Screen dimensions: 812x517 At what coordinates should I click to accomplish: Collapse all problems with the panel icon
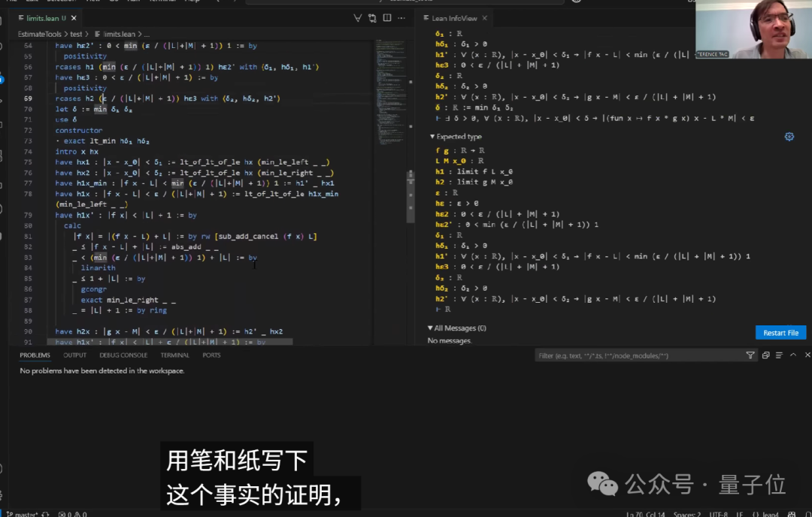tap(765, 355)
